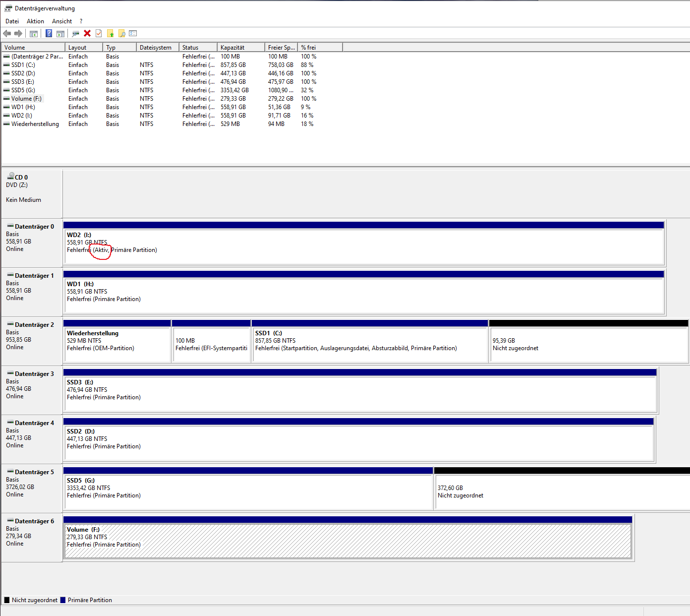The width and height of the screenshot is (690, 616).
Task: Click the disk icon beside Datenträger 2
Action: 10,324
